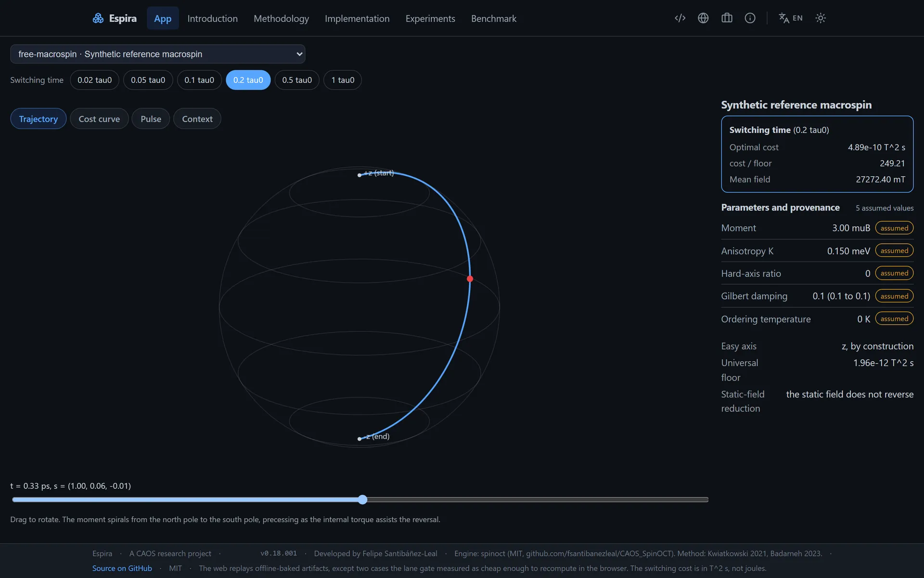Go to the Benchmark page
The height and width of the screenshot is (578, 924).
(x=494, y=18)
